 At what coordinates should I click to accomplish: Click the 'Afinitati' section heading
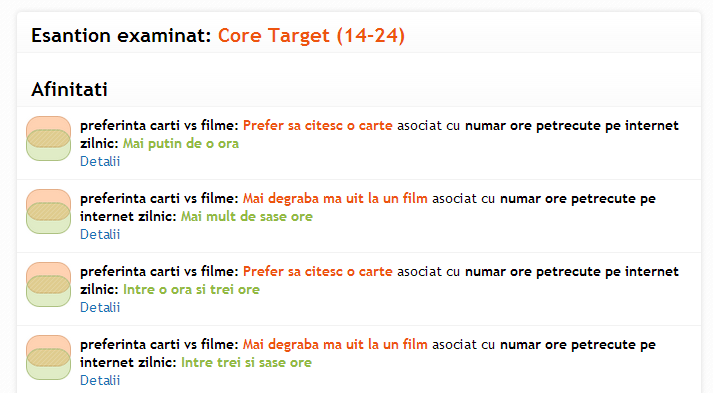click(x=69, y=89)
